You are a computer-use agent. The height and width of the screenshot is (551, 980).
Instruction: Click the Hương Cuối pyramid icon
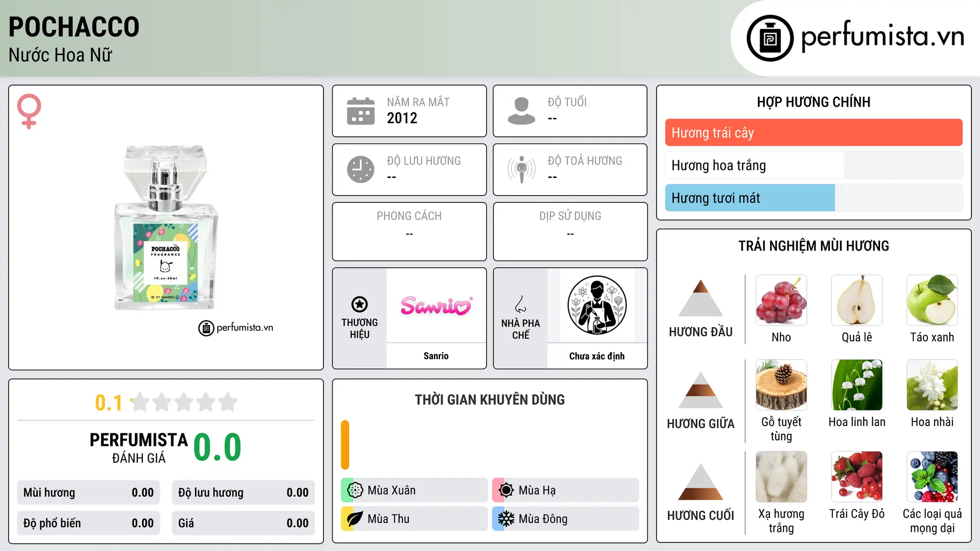tap(701, 482)
